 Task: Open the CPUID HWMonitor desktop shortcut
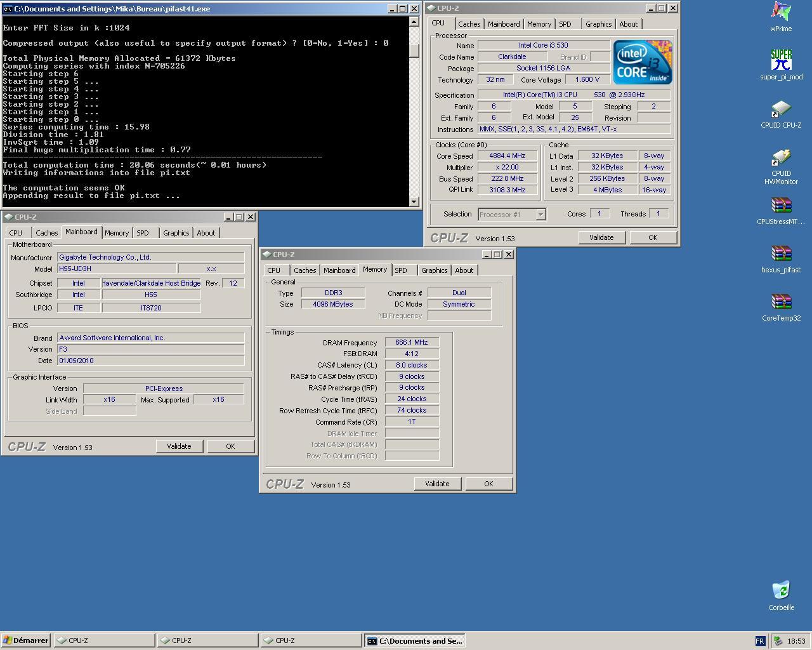[x=781, y=166]
